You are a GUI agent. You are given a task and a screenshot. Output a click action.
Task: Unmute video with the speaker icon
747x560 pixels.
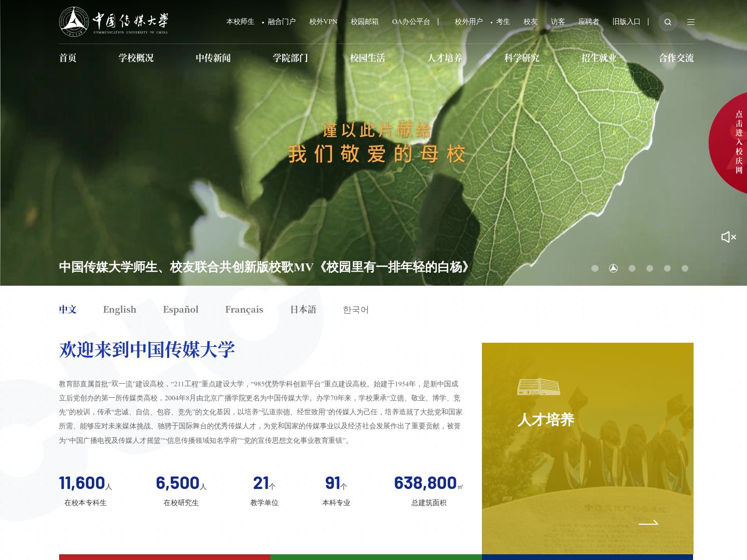pos(728,237)
